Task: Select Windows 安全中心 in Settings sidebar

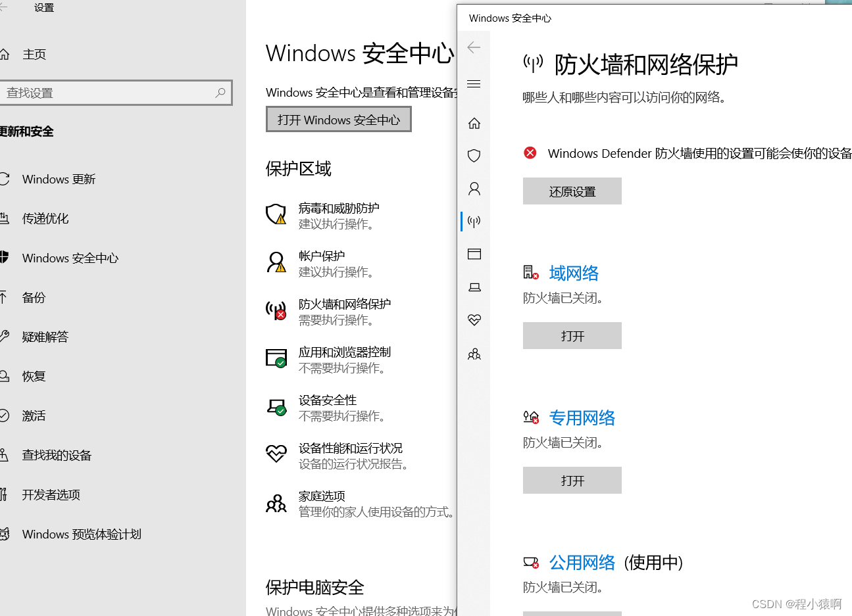Action: (70, 258)
